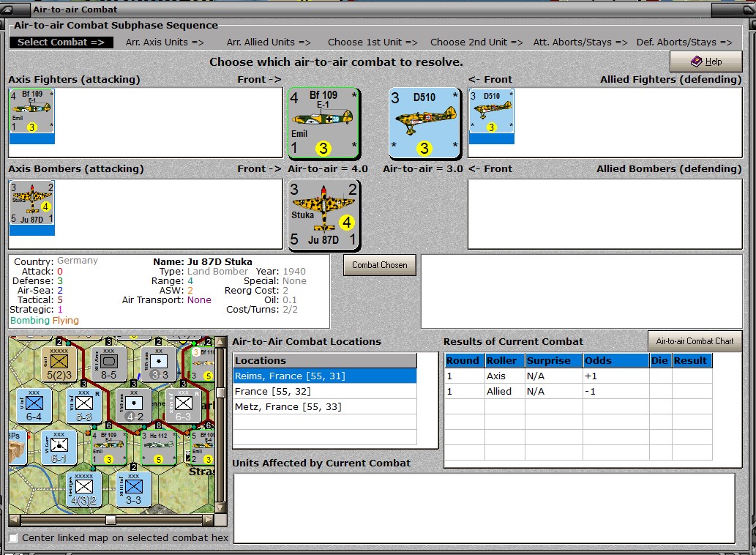The height and width of the screenshot is (555, 756).
Task: Select the small D510 counter in Allied Fighters list
Action: 492,111
